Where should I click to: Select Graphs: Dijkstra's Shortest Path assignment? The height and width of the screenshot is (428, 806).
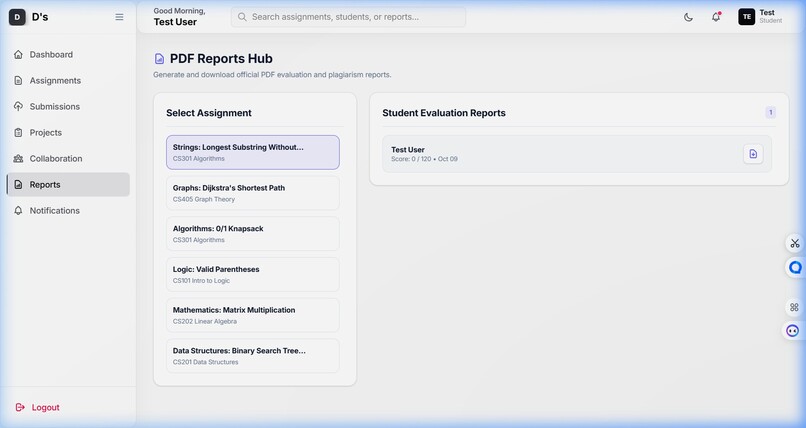pos(253,193)
